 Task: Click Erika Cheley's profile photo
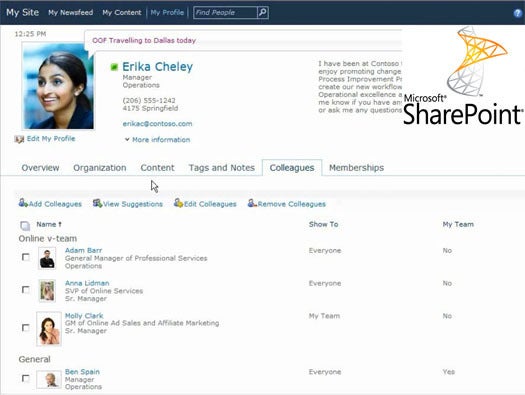pyautogui.click(x=58, y=86)
